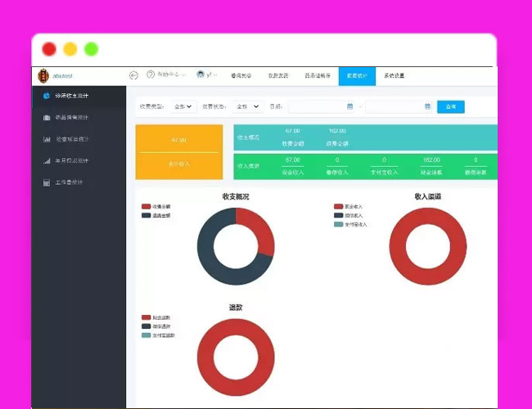Click the 退款 chart title
Image resolution: width=532 pixels, height=409 pixels.
(236, 308)
